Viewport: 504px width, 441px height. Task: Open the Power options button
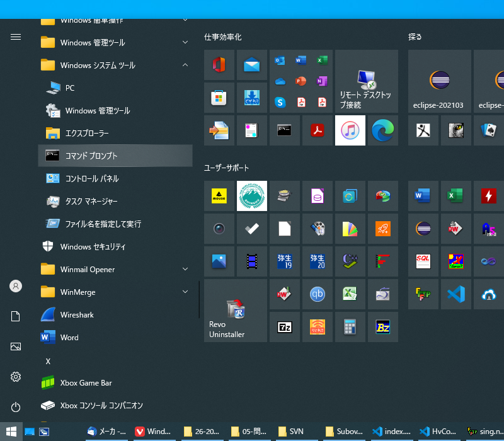[16, 407]
